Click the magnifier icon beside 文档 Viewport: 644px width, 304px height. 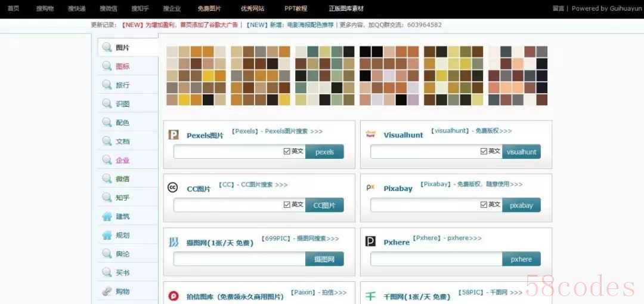[107, 141]
